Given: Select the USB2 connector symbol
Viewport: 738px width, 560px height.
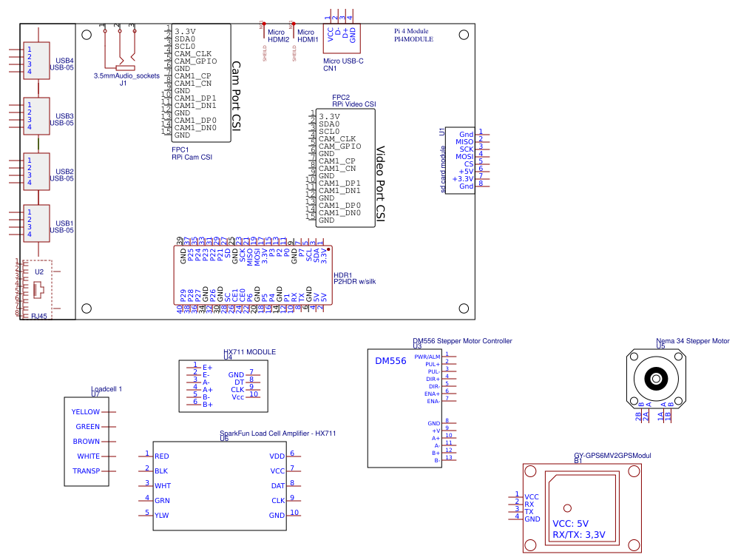Looking at the screenshot, I should pyautogui.click(x=37, y=172).
